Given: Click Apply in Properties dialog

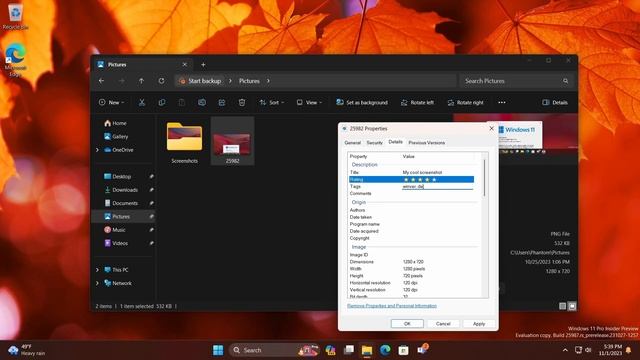Looking at the screenshot, I should click(479, 323).
